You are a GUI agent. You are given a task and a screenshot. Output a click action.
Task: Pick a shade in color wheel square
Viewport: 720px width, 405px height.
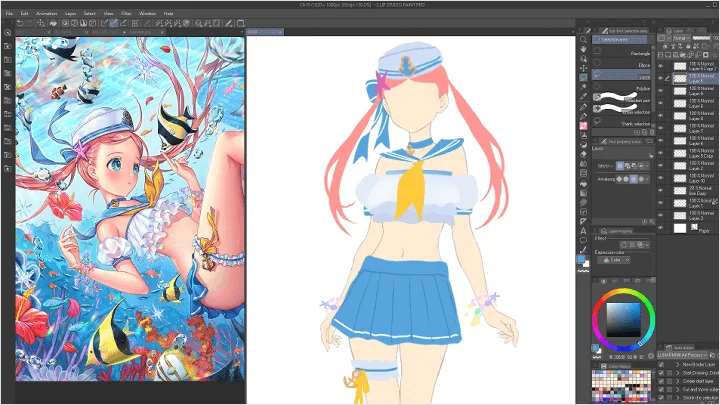(623, 320)
